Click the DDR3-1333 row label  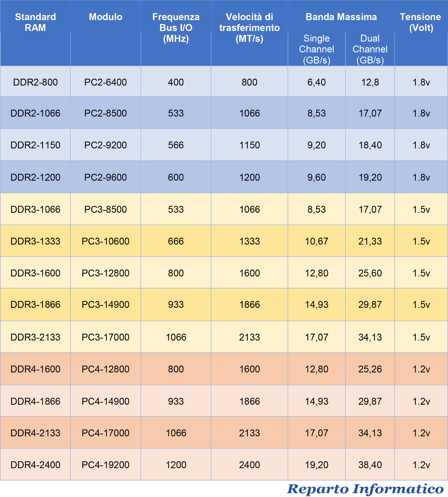tap(35, 241)
